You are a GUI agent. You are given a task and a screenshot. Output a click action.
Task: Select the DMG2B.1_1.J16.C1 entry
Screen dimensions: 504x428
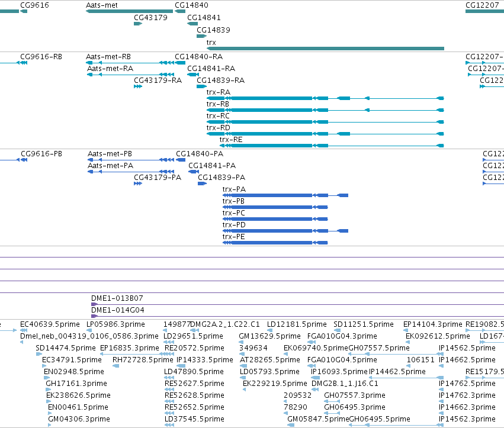coord(345,384)
